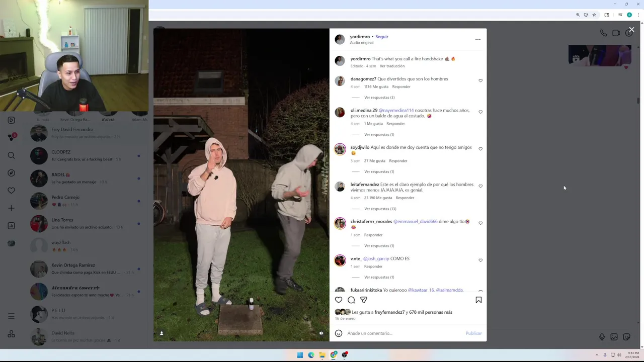Expand replies under v.nte_'s comment

[x=379, y=277]
